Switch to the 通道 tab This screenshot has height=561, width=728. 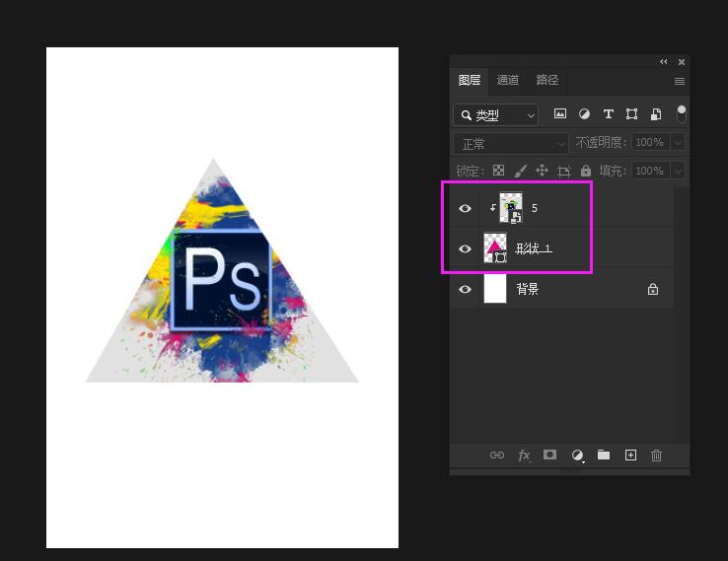click(508, 80)
